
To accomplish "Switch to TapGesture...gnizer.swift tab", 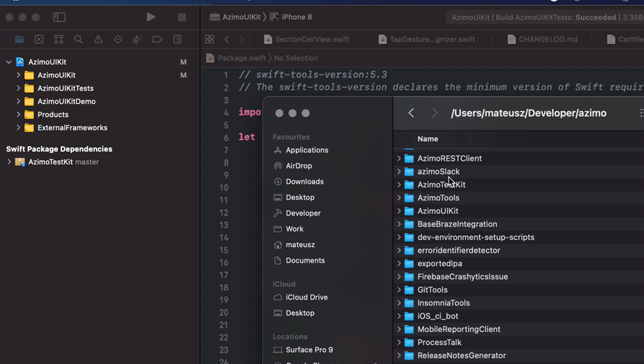I will [x=427, y=39].
